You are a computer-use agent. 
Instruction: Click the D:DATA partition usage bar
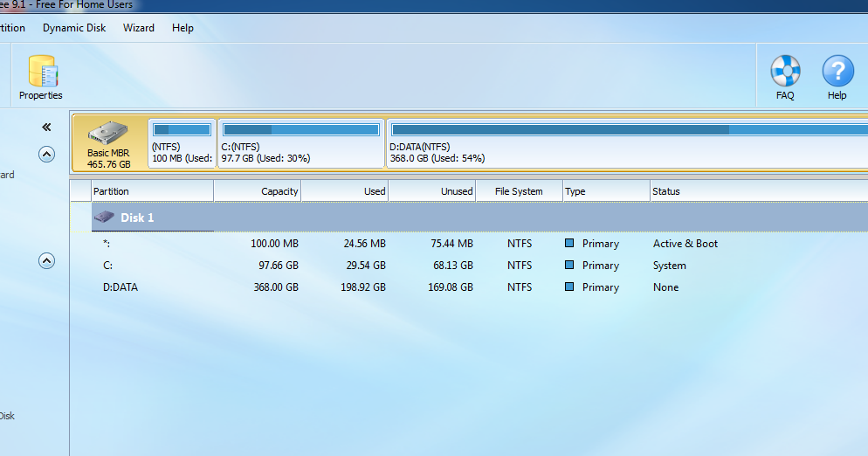click(630, 129)
